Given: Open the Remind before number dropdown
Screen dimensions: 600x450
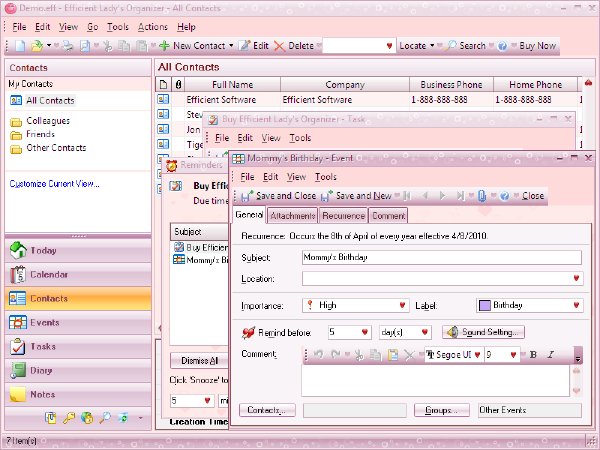Looking at the screenshot, I should 365,332.
